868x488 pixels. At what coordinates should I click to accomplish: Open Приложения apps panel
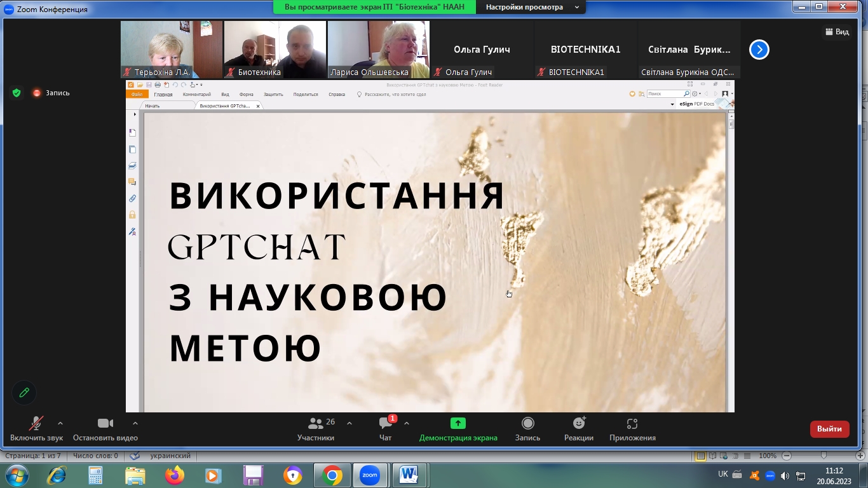(x=632, y=429)
